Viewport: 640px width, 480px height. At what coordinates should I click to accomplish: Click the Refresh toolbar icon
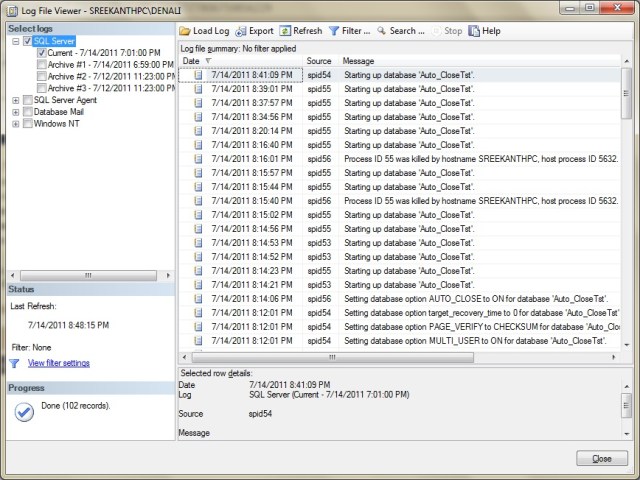[x=286, y=31]
